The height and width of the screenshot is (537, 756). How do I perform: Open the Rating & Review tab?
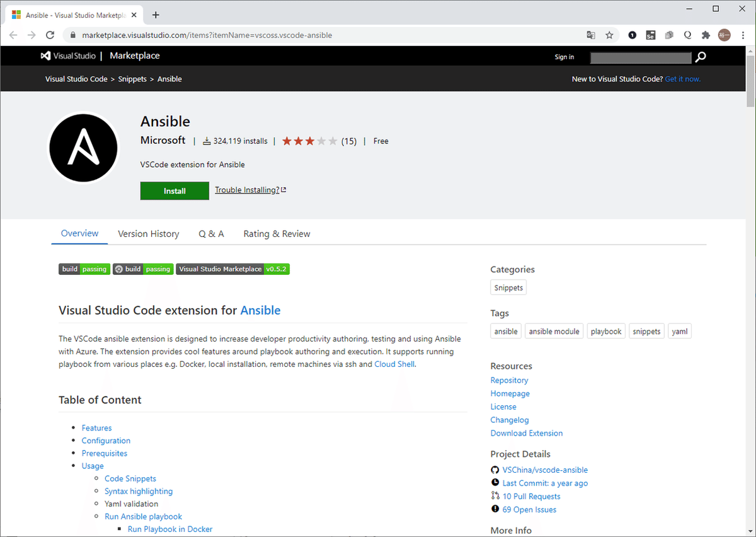[277, 234]
